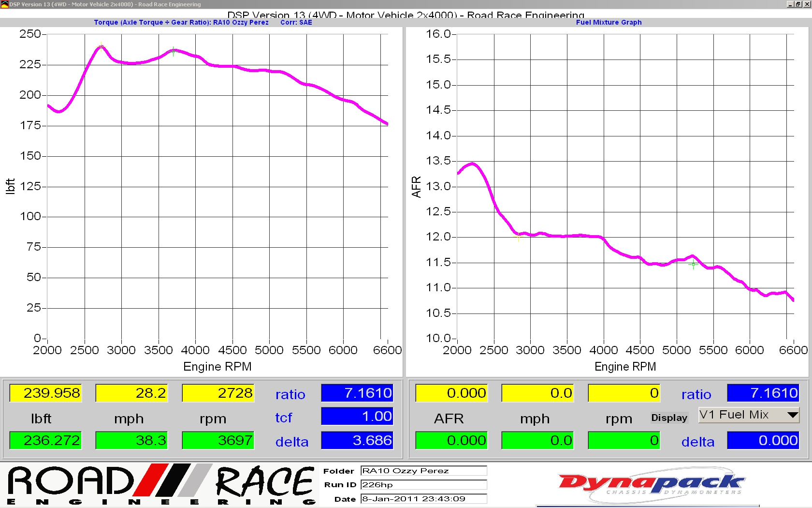Click the Run ID field showing 226hp
812x508 pixels.
[423, 485]
